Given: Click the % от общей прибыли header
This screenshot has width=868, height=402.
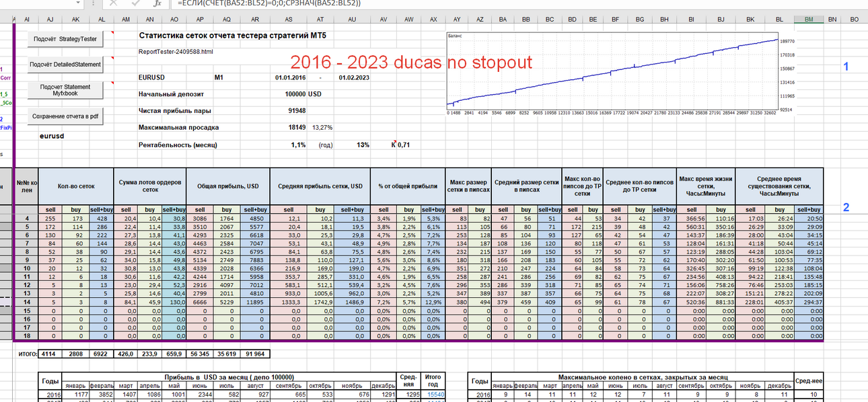Looking at the screenshot, I should (x=408, y=186).
